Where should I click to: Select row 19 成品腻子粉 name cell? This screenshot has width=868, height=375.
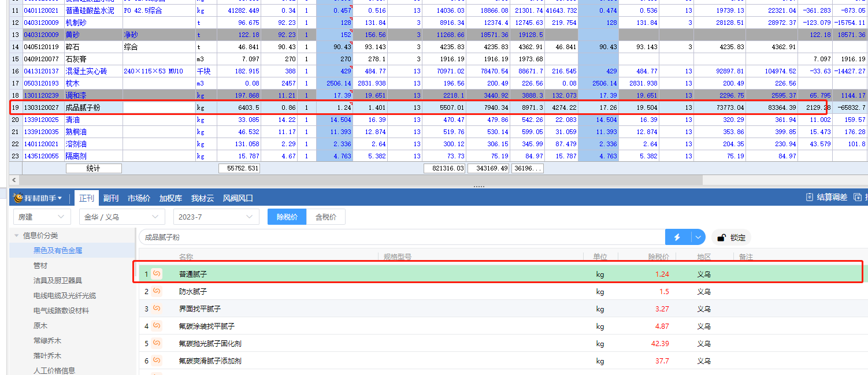93,107
